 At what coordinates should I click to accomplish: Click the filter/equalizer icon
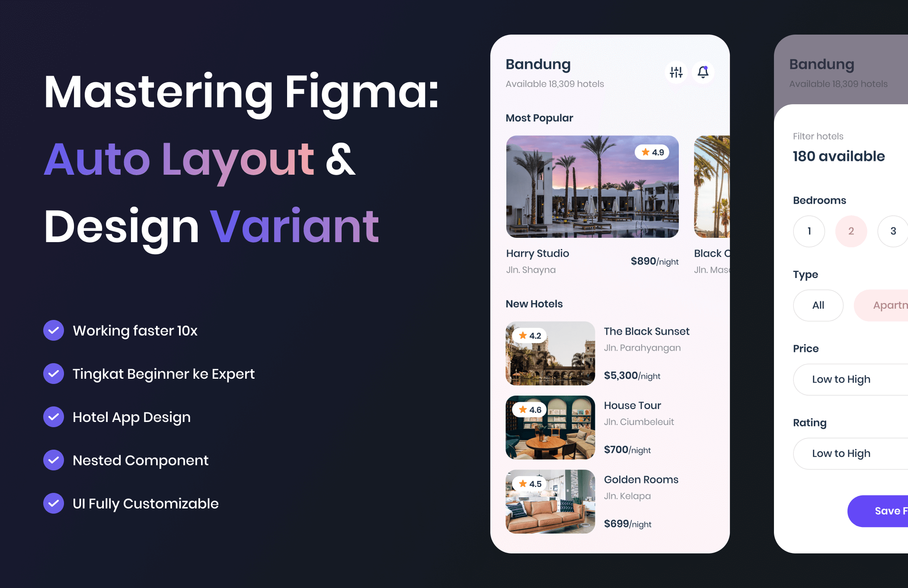pos(676,72)
